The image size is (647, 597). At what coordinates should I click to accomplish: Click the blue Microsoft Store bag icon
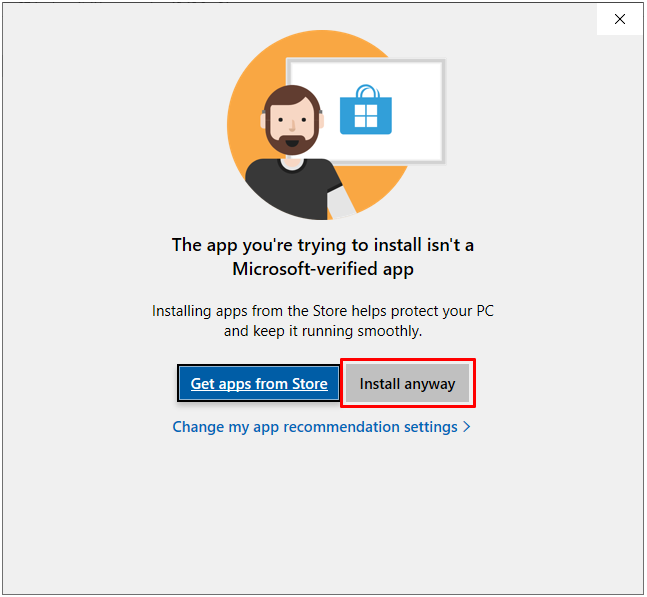(366, 110)
